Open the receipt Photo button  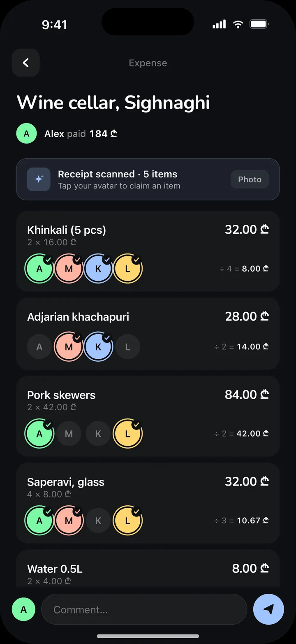tap(250, 179)
